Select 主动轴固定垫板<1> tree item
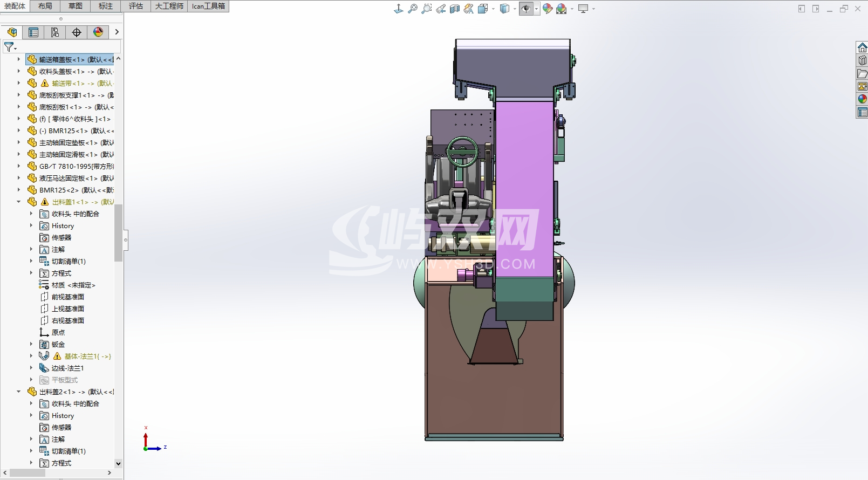Screen dimensions: 868x480 click(70, 142)
